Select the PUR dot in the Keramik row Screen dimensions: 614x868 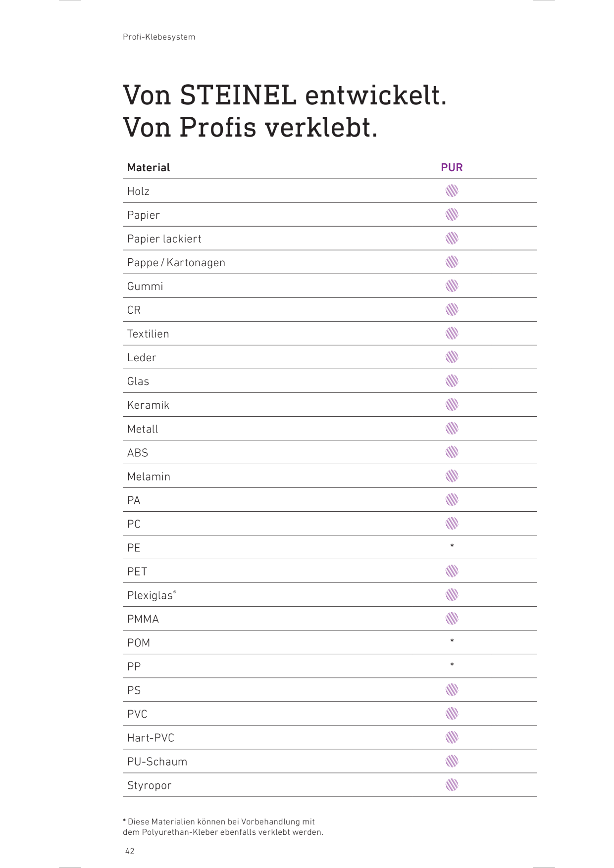pyautogui.click(x=452, y=404)
